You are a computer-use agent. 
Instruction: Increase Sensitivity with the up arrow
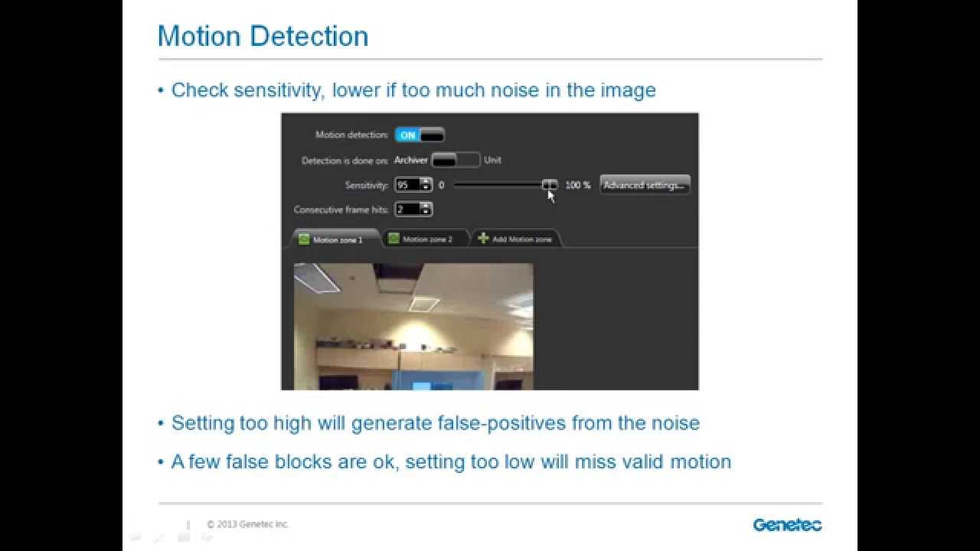(x=426, y=181)
